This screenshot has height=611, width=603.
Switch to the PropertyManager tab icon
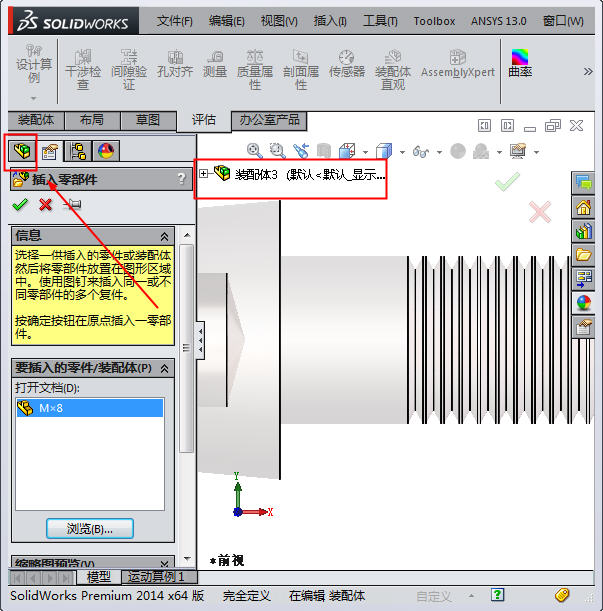coord(48,151)
